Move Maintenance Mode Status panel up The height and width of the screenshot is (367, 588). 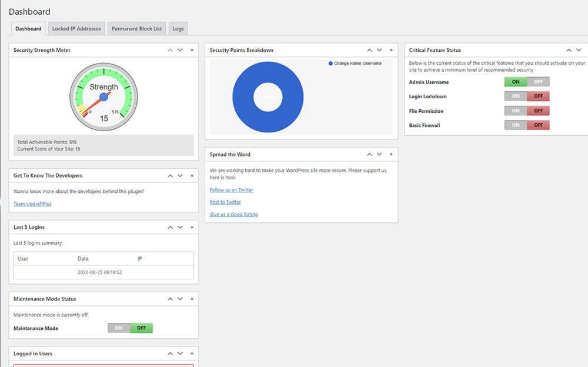171,299
